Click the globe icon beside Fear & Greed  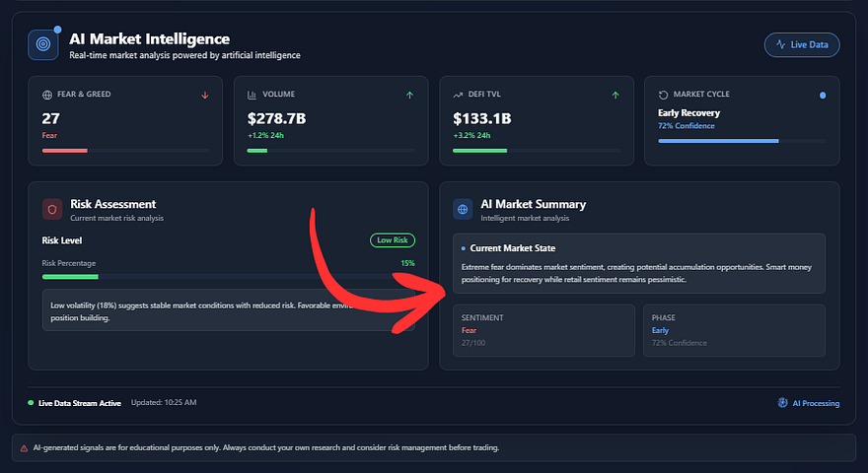[47, 95]
